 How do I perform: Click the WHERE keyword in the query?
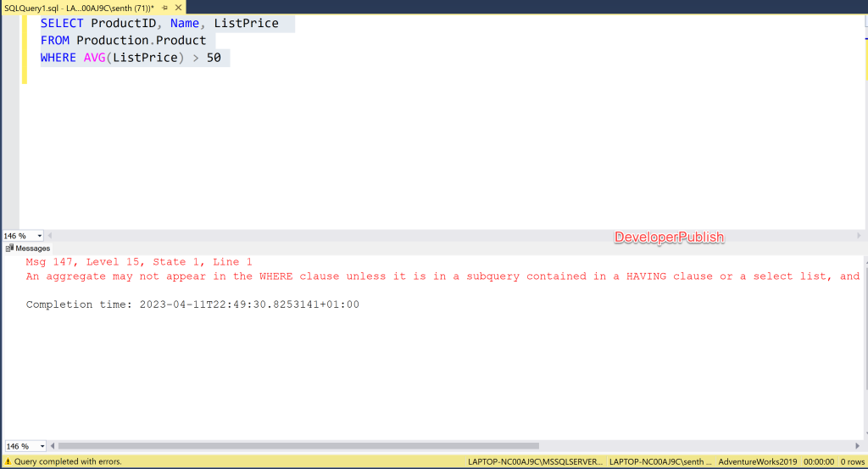coord(58,58)
